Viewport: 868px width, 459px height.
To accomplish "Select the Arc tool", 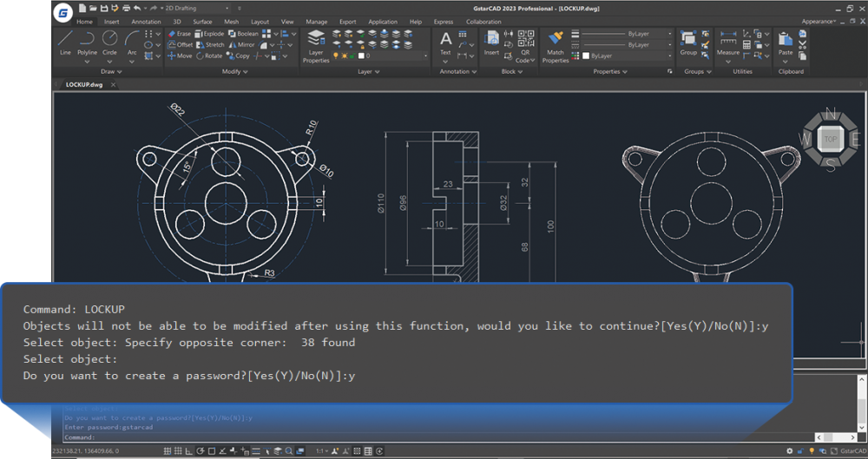I will pos(132,43).
